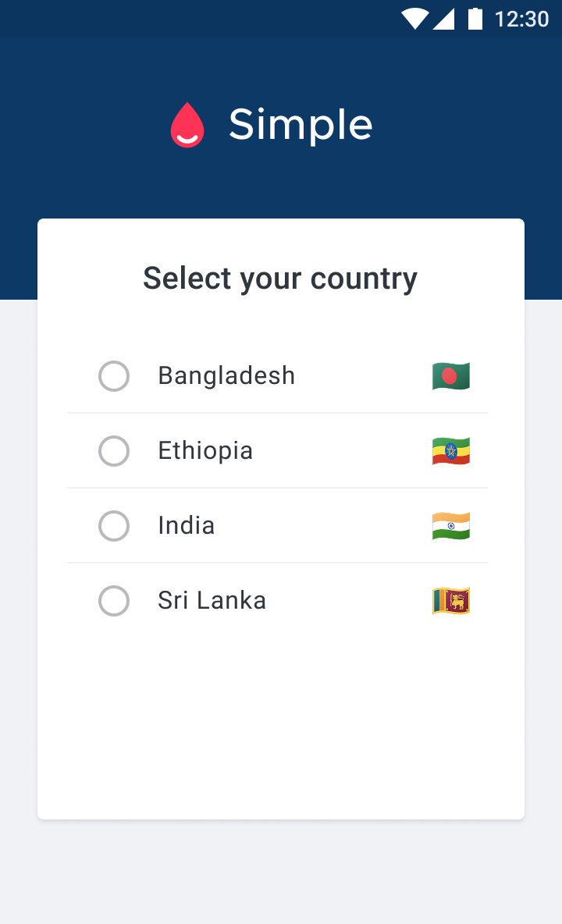
Task: Tap the Sri Lanka flag icon
Action: point(451,601)
